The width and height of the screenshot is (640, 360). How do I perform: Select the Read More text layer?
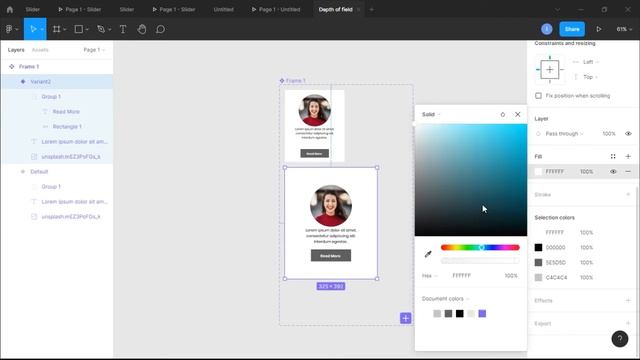57,111
